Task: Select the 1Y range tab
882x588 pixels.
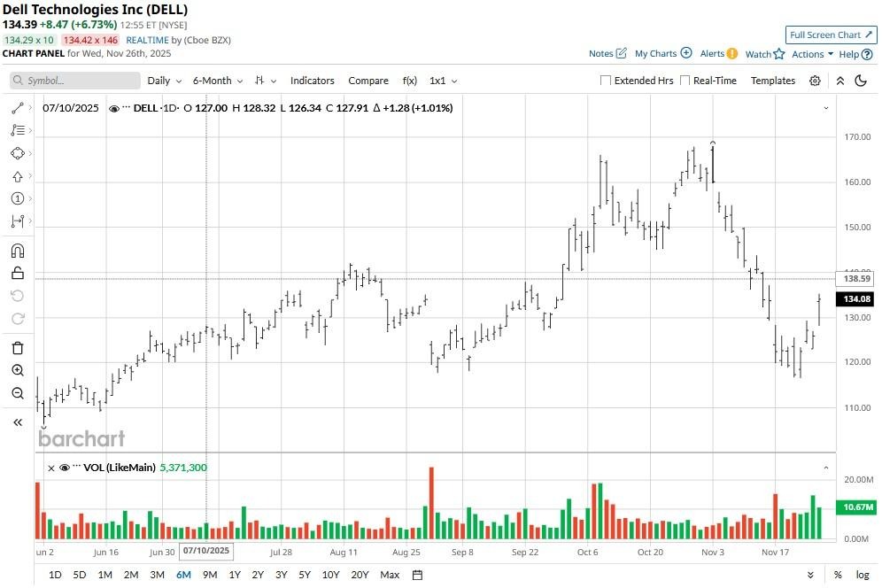Action: tap(235, 575)
